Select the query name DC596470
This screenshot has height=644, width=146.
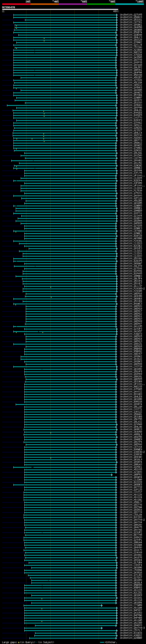[x=8, y=7]
